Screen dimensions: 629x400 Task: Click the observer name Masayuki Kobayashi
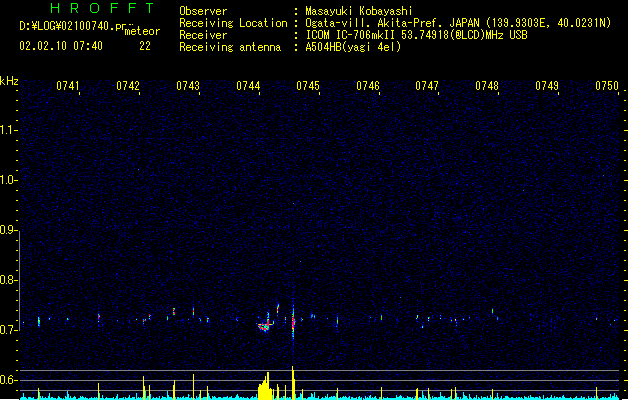[359, 11]
